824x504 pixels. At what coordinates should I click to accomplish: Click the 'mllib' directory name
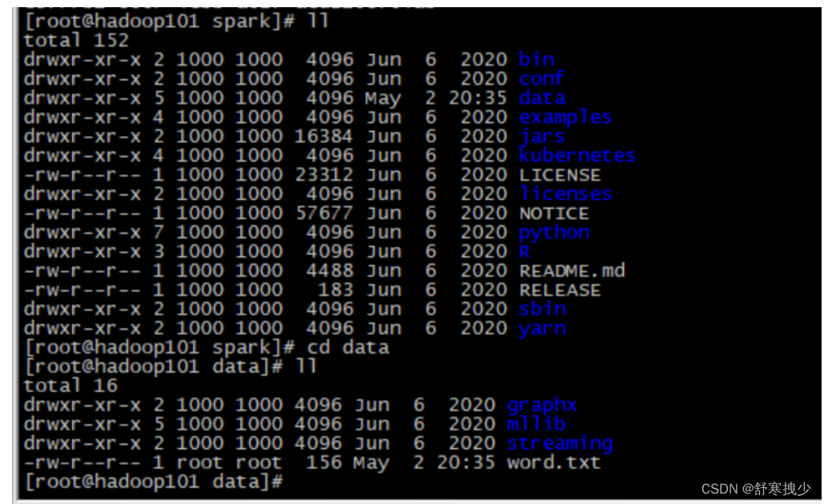tap(536, 424)
